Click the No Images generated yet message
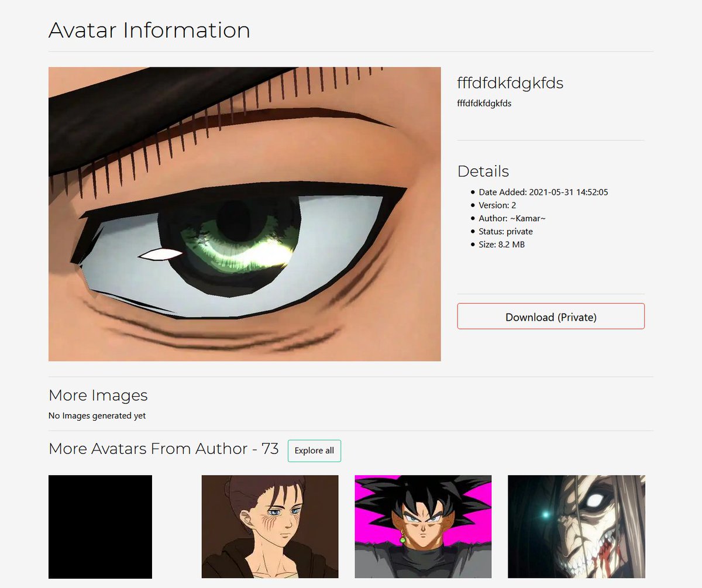 97,416
